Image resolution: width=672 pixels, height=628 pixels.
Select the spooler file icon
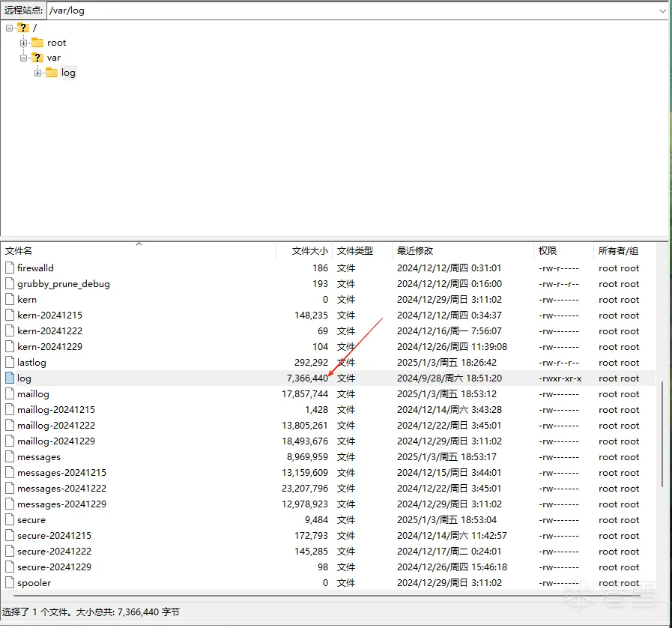click(10, 582)
